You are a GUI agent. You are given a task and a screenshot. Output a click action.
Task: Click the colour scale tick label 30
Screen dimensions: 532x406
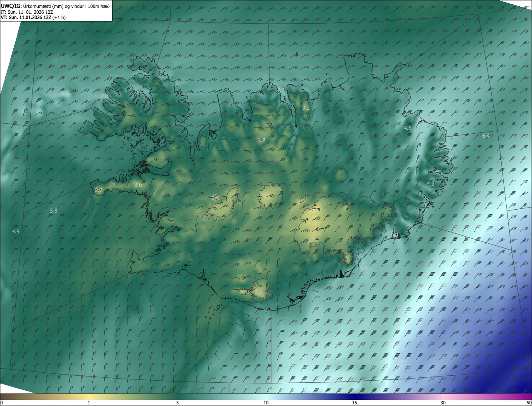point(443,403)
